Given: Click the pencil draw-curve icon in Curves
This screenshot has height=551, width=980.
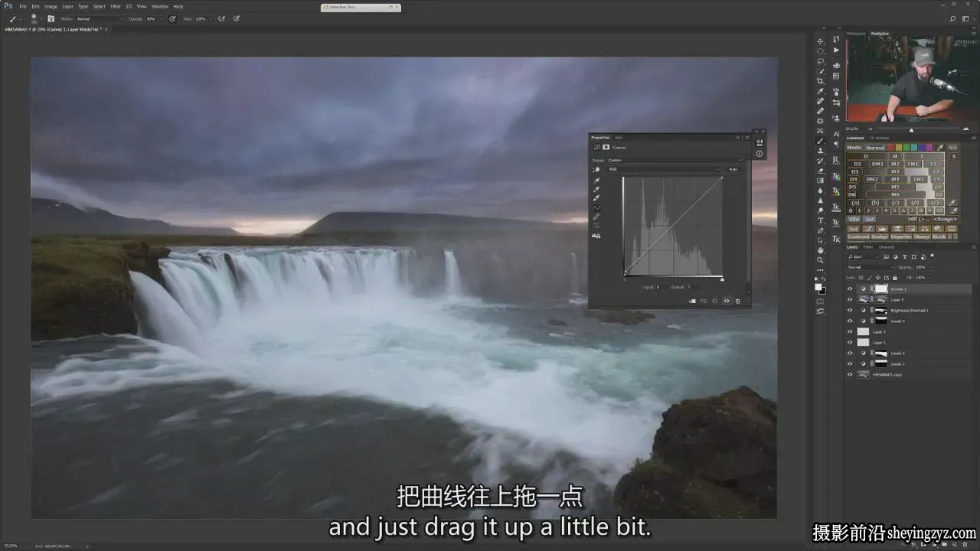Looking at the screenshot, I should point(596,217).
